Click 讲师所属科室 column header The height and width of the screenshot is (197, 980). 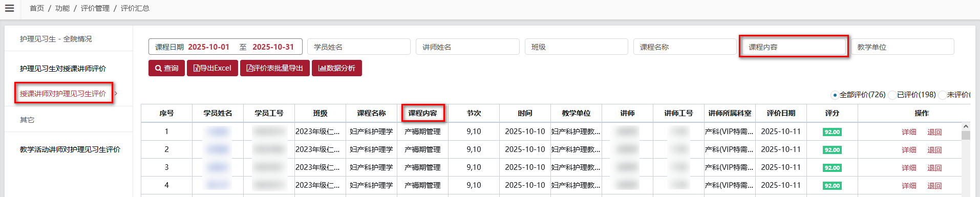tap(730, 113)
